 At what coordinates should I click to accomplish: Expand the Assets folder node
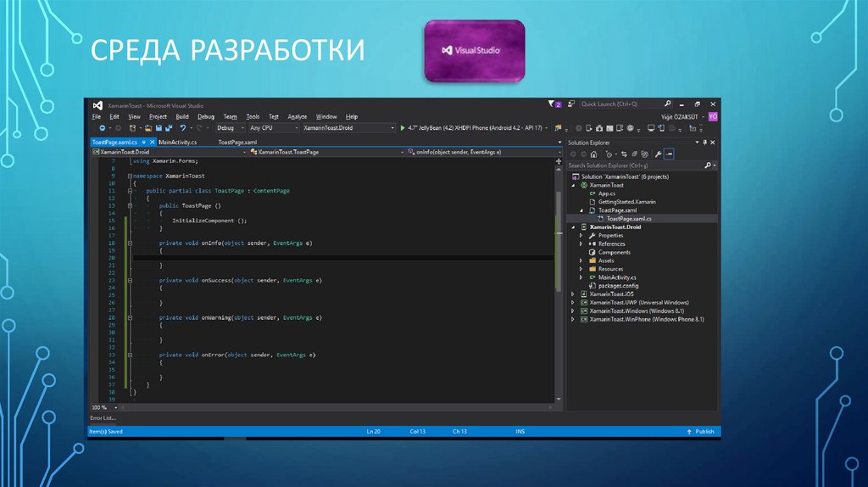click(581, 260)
